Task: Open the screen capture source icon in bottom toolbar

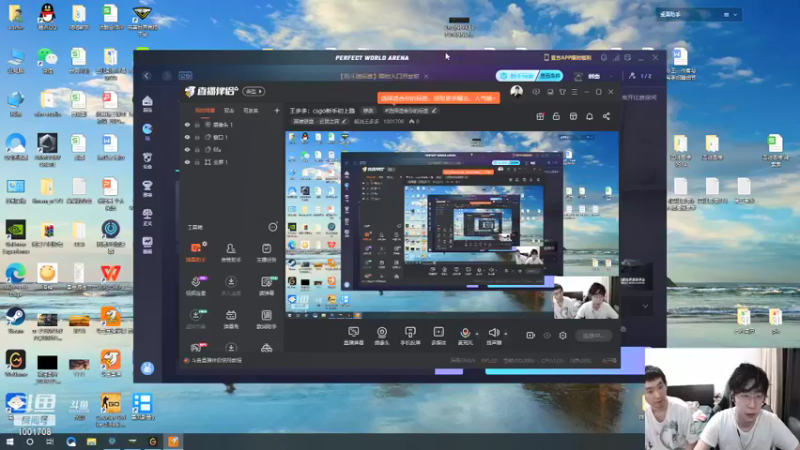Action: tap(353, 332)
